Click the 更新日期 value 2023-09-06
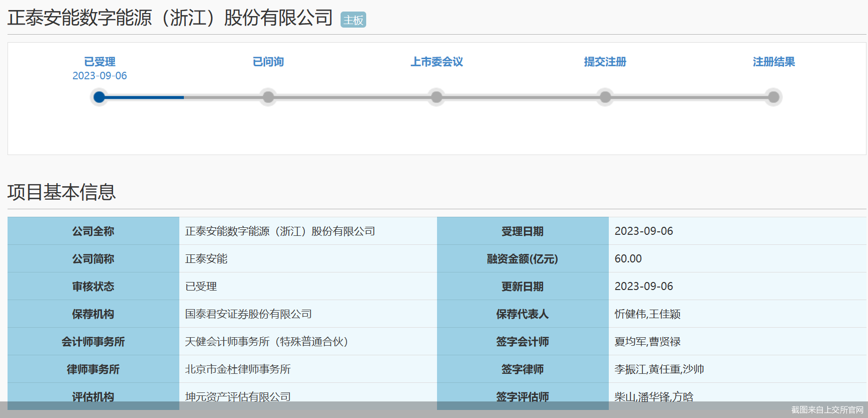Viewport: 868px width, 418px height. 644,287
